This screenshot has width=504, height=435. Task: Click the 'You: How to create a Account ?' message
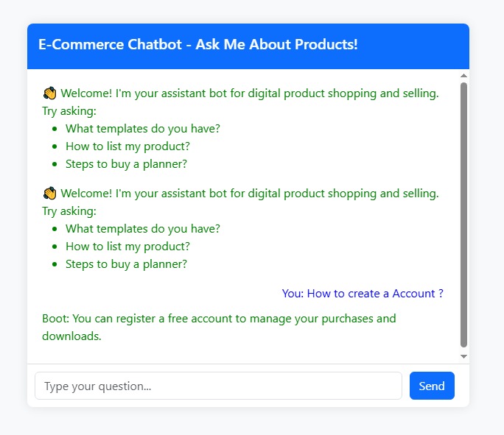pos(363,294)
